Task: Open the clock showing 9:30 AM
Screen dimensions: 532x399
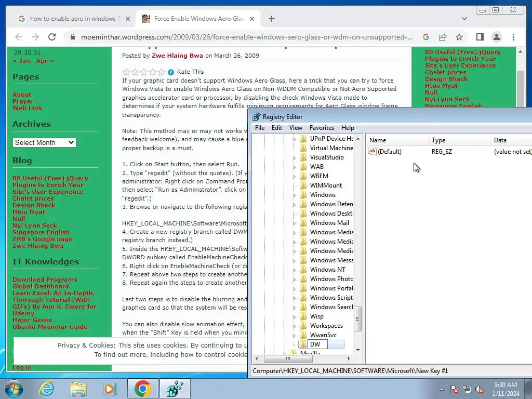Action: (x=506, y=389)
